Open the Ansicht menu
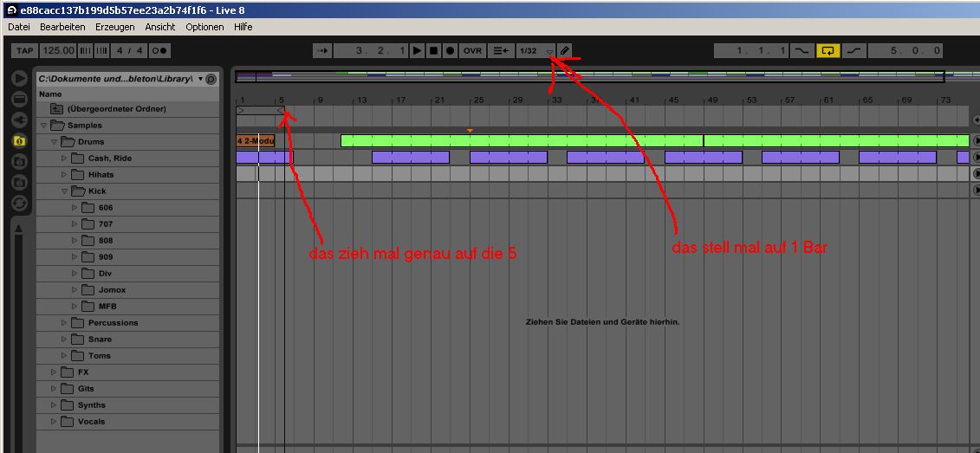The height and width of the screenshot is (453, 980). [160, 27]
